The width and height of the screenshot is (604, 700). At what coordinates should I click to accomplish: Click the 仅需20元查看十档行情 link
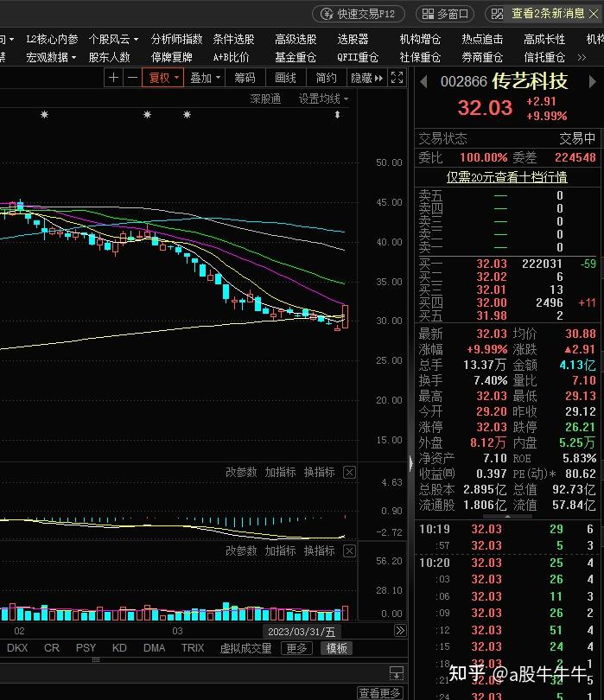pyautogui.click(x=506, y=176)
